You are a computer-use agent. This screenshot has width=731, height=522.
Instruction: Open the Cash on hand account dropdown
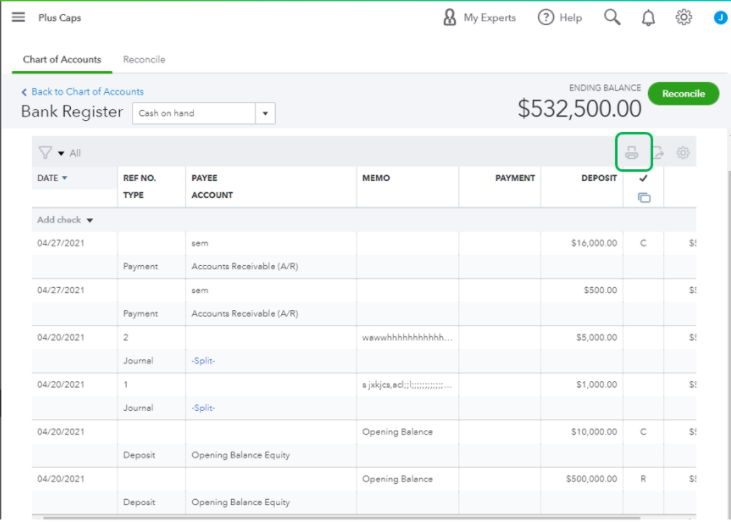(265, 114)
